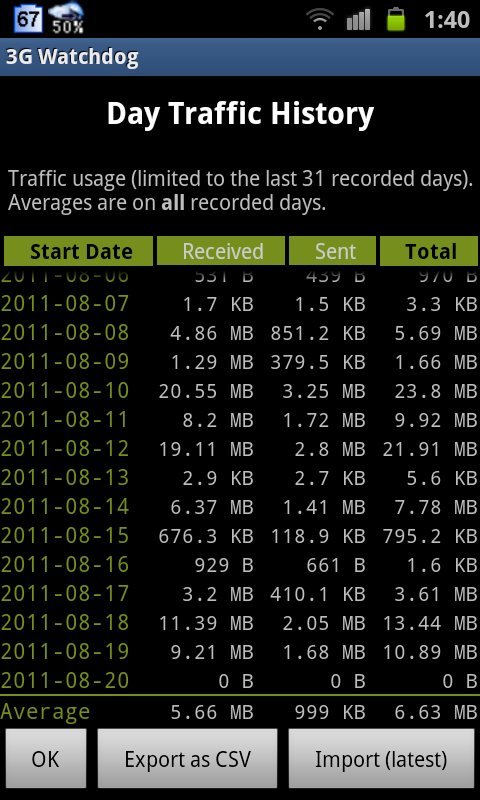Sort by Received column header
This screenshot has width=480, height=800.
click(x=221, y=251)
